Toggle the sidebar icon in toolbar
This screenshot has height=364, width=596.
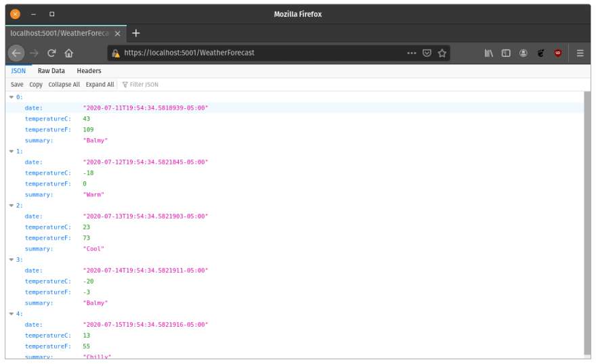coord(506,53)
